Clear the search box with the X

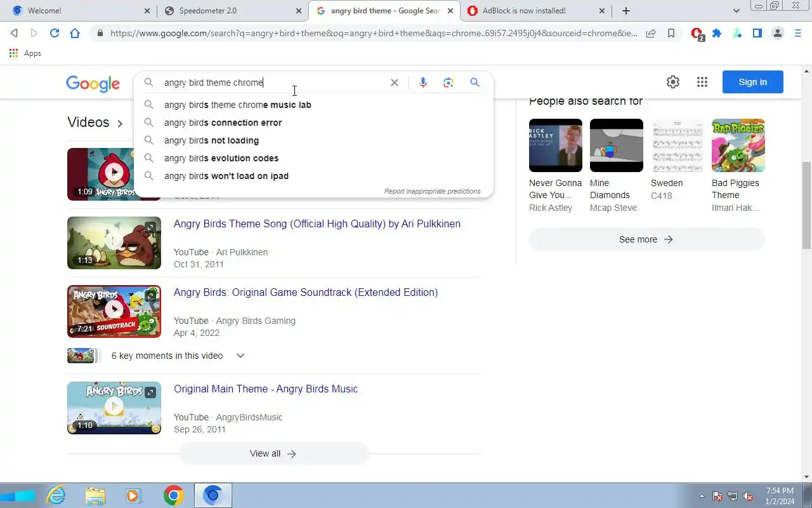(x=395, y=83)
